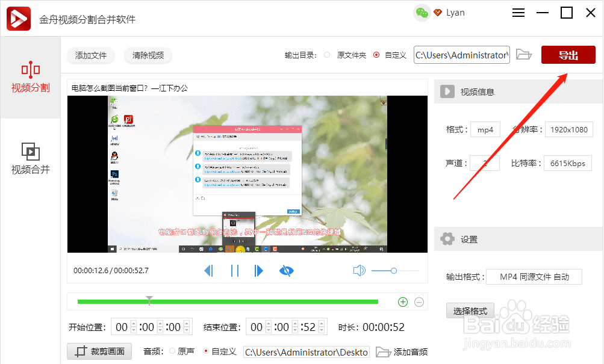Click the previous frame playback icon
The width and height of the screenshot is (604, 364).
[x=209, y=271]
